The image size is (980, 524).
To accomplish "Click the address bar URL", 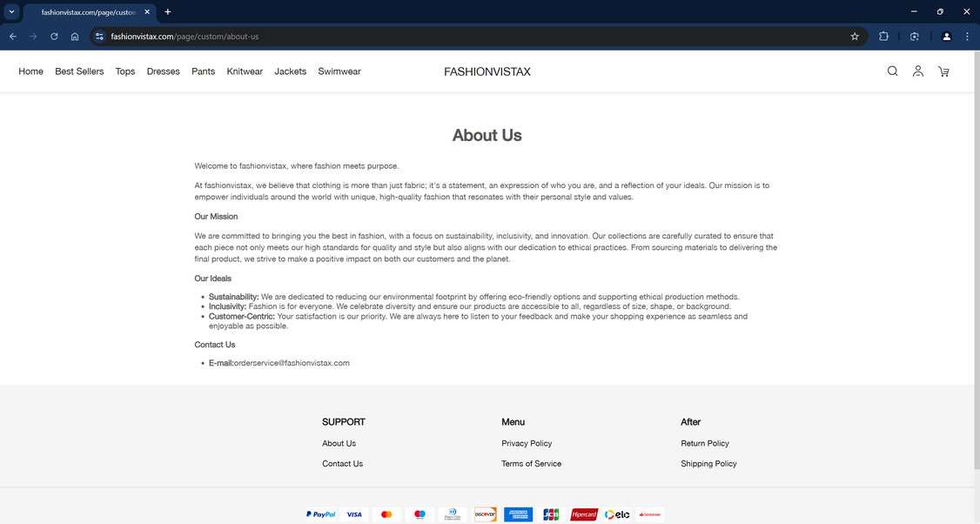I will pyautogui.click(x=185, y=37).
